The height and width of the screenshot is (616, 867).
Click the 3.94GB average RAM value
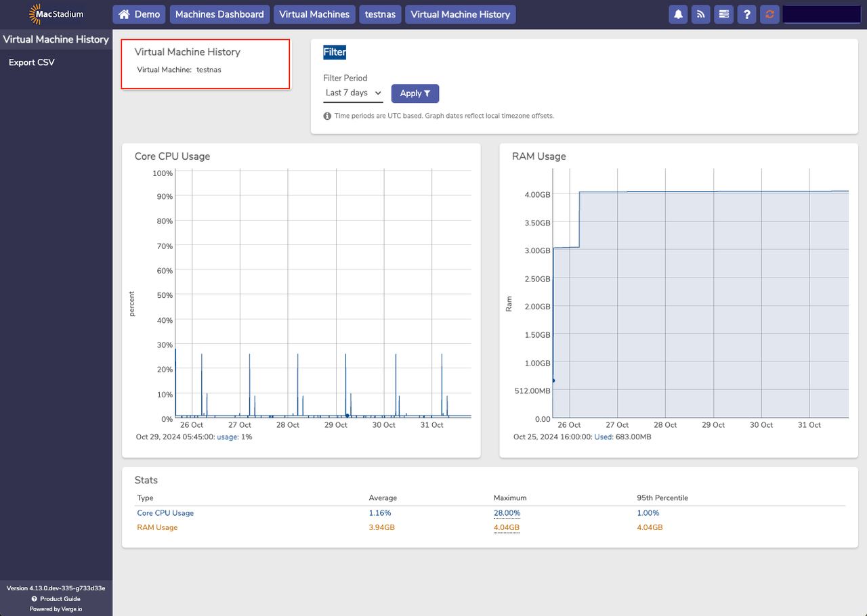(x=381, y=527)
